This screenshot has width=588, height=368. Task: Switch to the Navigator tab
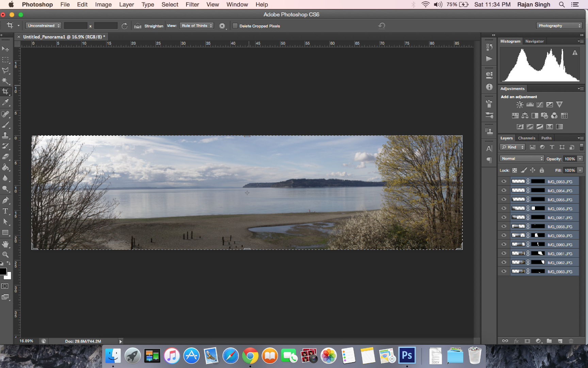click(x=535, y=41)
